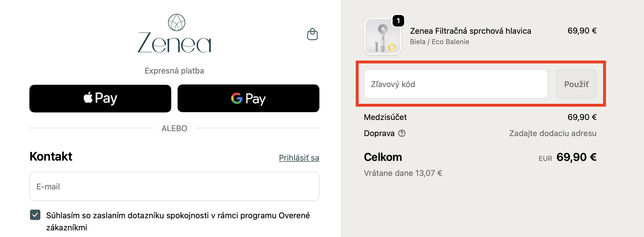The width and height of the screenshot is (644, 237).
Task: Click the Doprava help question mark icon
Action: click(402, 133)
